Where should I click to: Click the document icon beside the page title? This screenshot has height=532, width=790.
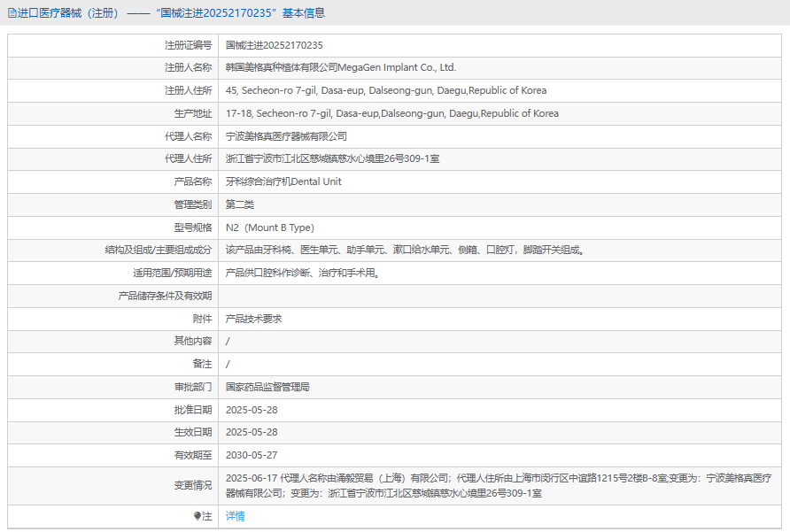pyautogui.click(x=12, y=13)
